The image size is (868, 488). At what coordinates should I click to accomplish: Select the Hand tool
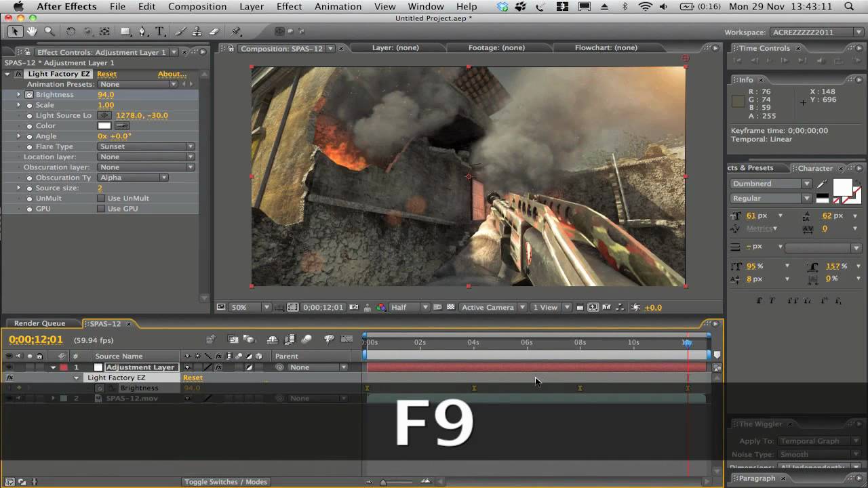coord(32,31)
